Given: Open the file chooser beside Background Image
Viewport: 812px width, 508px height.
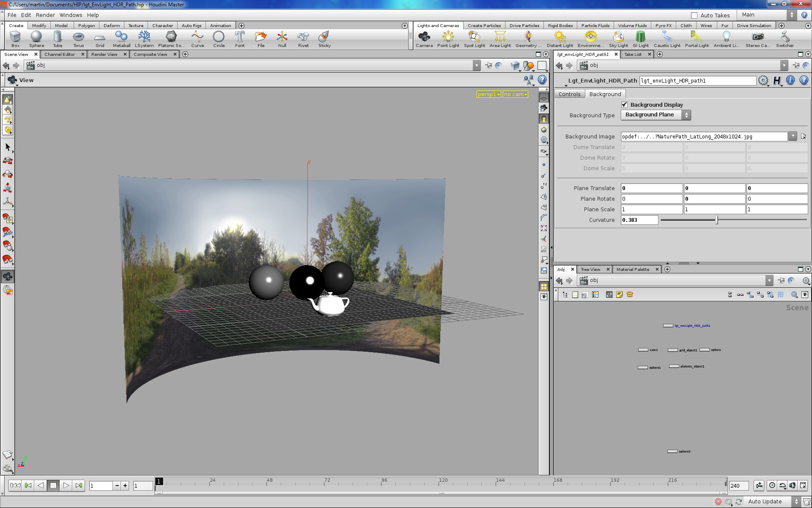Looking at the screenshot, I should point(804,136).
